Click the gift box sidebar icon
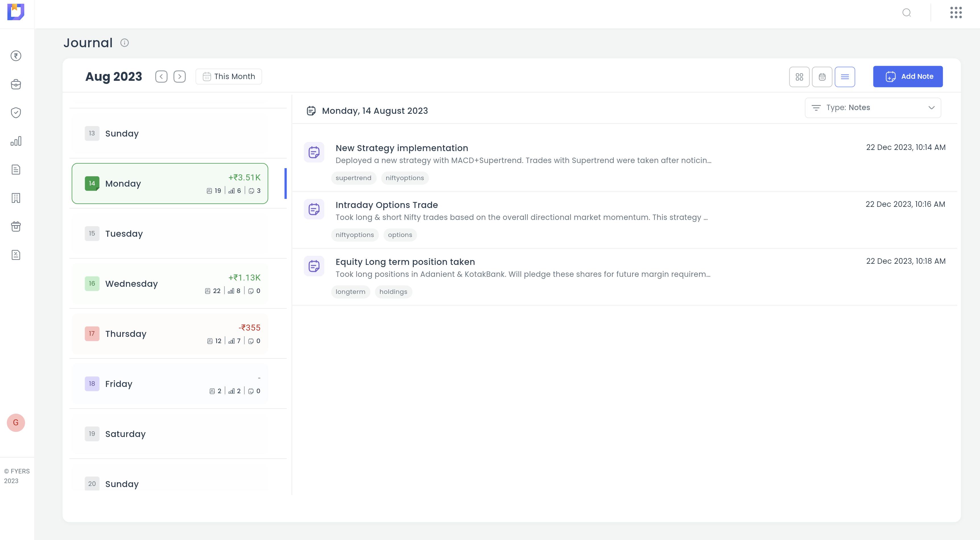This screenshot has height=540, width=980. 16,226
